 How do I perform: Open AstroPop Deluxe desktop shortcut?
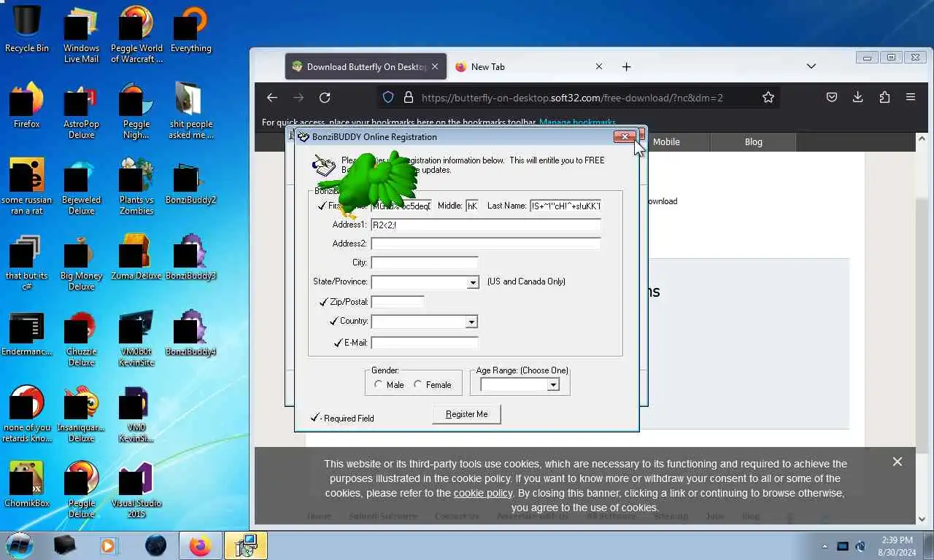point(81,110)
